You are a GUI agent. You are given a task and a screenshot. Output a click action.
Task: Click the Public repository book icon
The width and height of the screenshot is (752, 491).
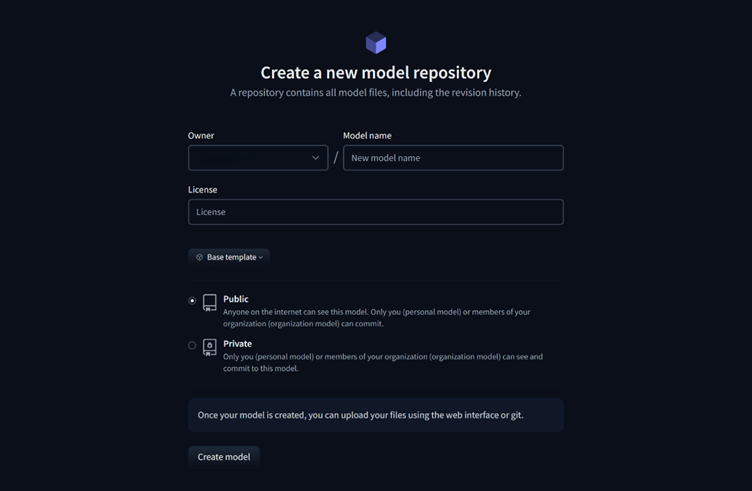[210, 303]
